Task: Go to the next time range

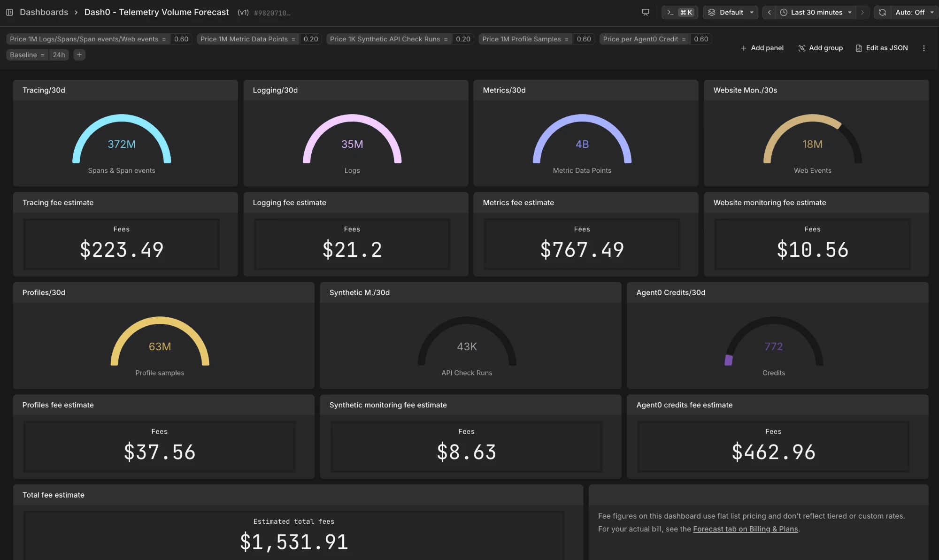Action: [862, 12]
